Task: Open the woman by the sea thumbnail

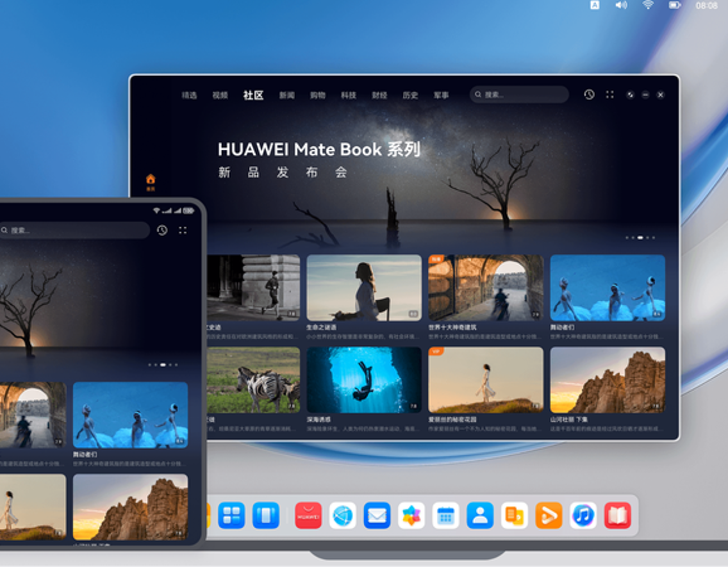Action: point(364,288)
